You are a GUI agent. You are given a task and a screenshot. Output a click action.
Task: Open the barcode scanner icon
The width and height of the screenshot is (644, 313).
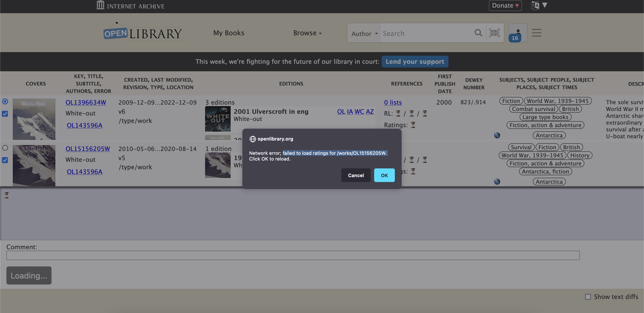pyautogui.click(x=494, y=33)
